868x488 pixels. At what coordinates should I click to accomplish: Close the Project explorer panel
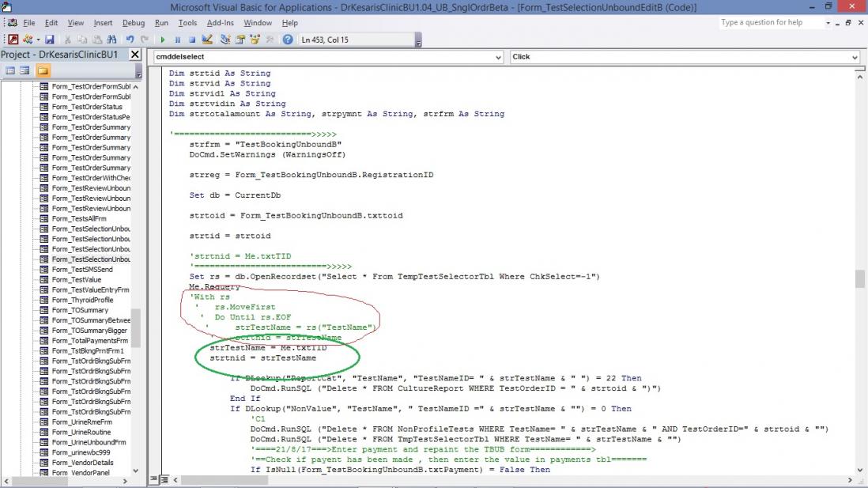click(x=135, y=55)
